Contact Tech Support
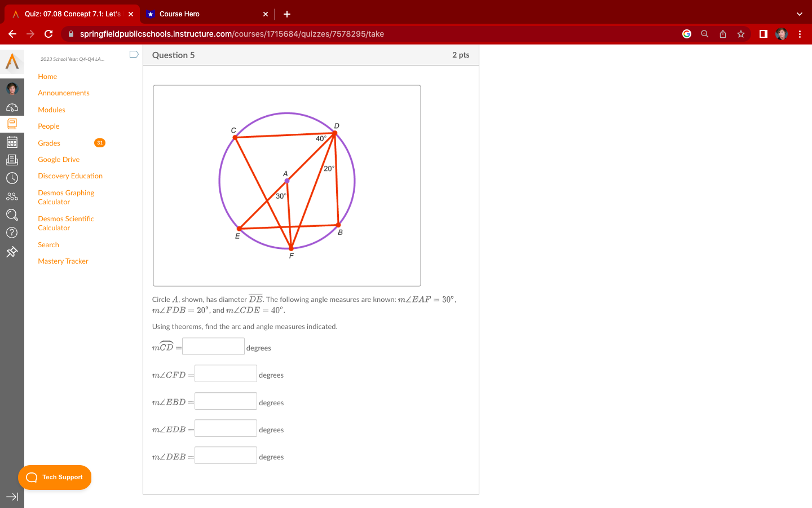Image resolution: width=812 pixels, height=508 pixels. 55,478
